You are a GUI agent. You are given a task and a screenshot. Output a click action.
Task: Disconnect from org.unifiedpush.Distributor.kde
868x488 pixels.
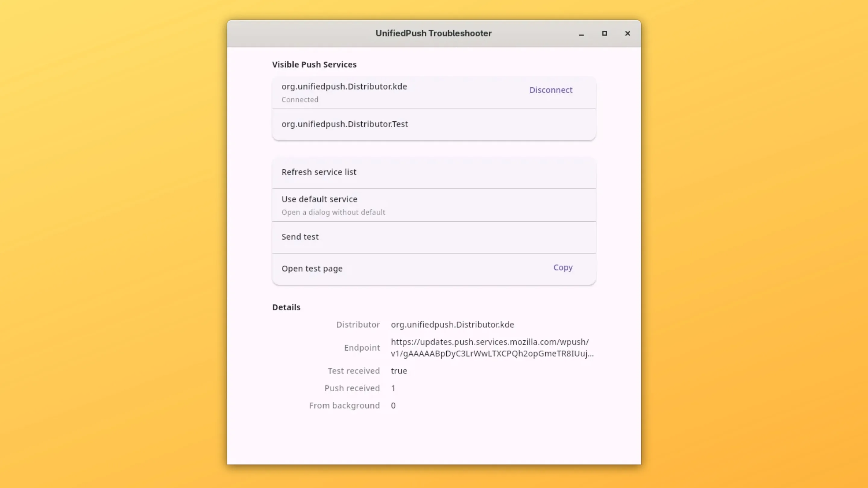[x=551, y=90]
